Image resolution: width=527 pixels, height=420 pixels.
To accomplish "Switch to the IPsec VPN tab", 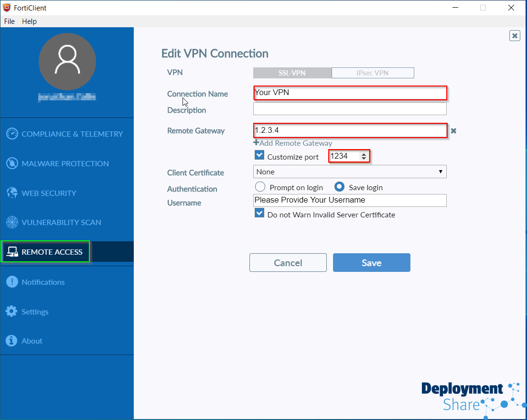I will (x=373, y=73).
